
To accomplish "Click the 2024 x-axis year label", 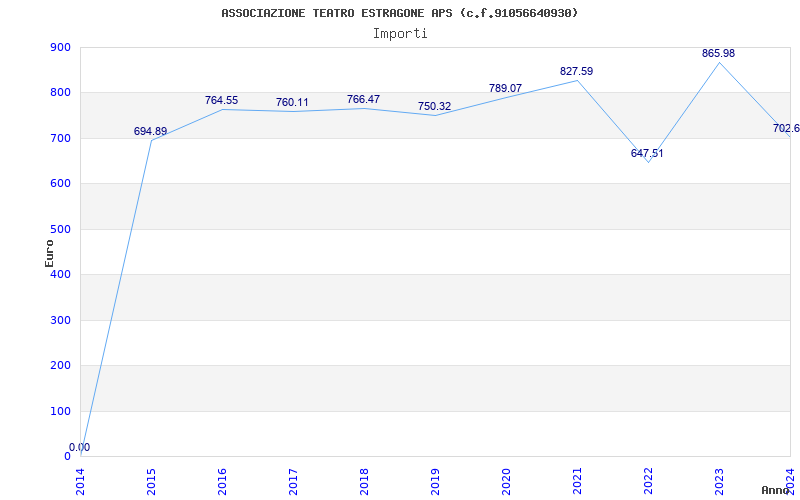I will click(790, 480).
